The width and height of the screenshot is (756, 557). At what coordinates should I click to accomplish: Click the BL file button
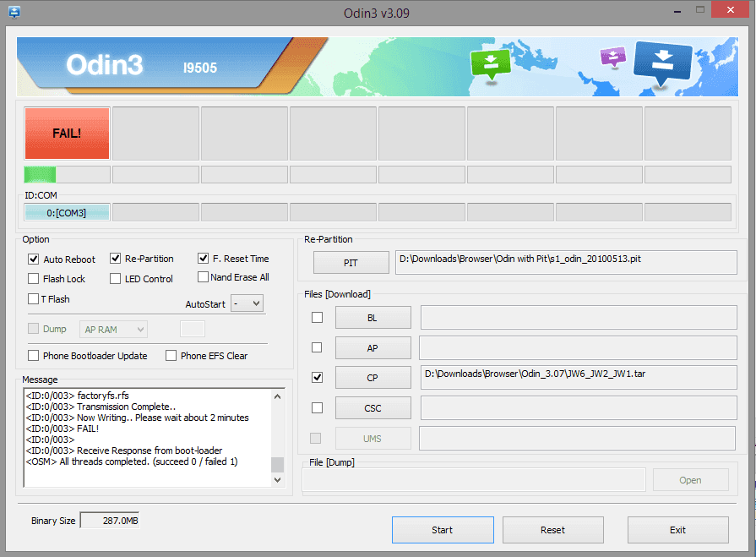tap(373, 317)
